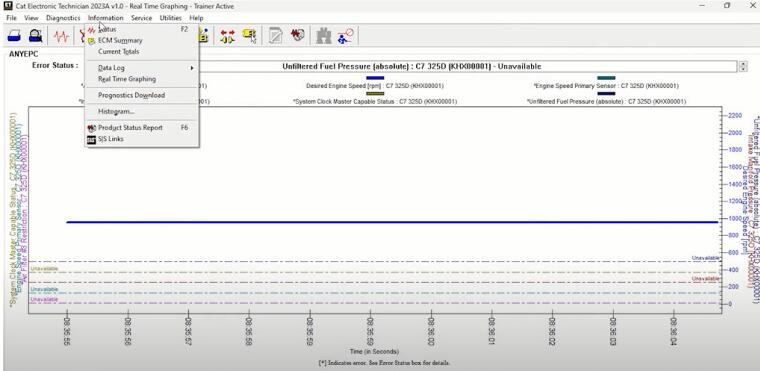Click the Desired Engine Speed legend swatch
Image resolution: width=760 pixels, height=371 pixels.
[375, 78]
